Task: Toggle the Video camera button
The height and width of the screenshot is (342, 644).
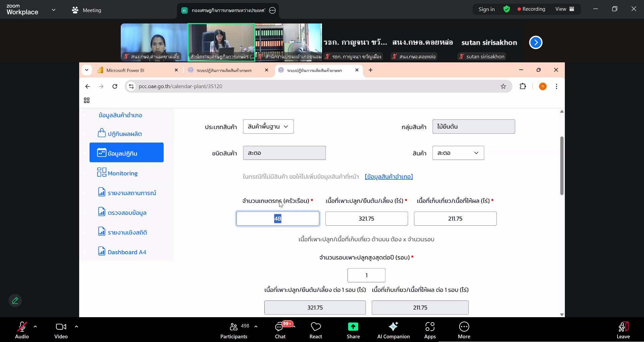Action: click(x=61, y=330)
